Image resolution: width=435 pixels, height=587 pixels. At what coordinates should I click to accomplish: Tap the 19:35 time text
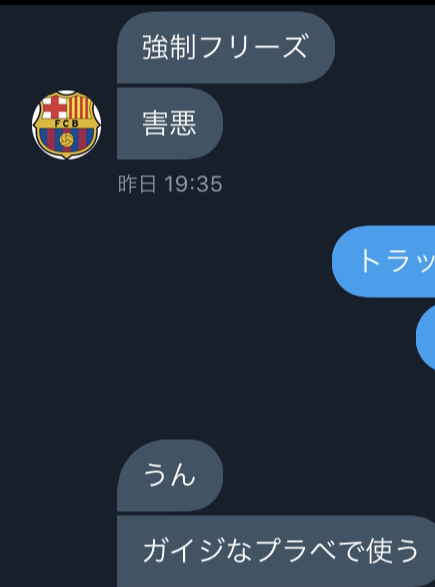tap(193, 184)
